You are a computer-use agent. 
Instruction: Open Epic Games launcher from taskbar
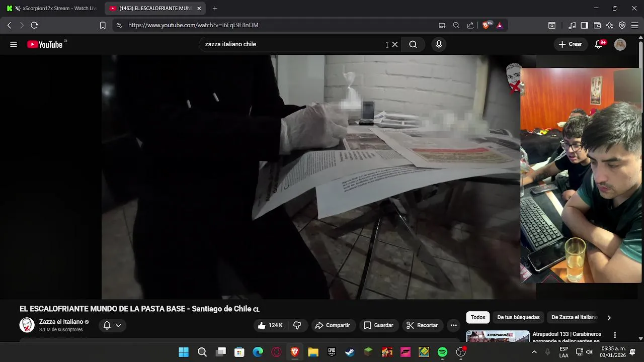[332, 352]
